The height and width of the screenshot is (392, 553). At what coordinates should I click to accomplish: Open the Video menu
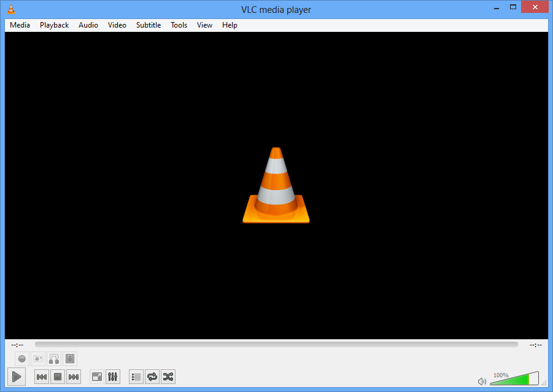[117, 25]
